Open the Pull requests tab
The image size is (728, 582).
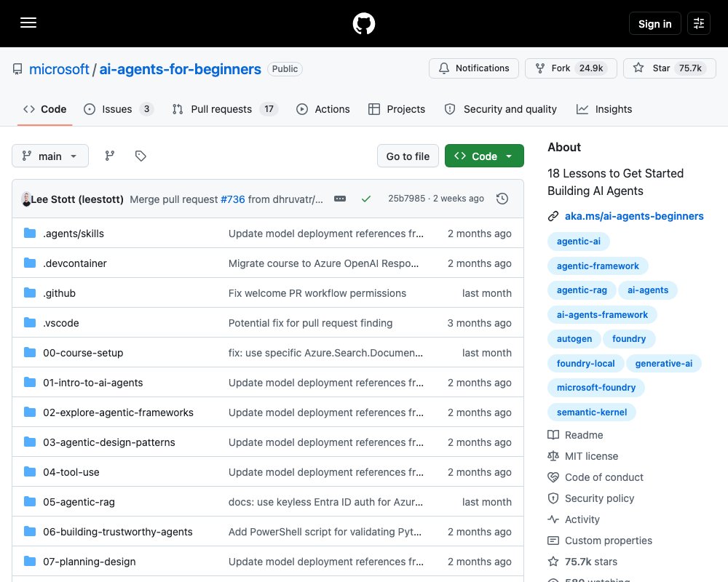click(x=225, y=109)
